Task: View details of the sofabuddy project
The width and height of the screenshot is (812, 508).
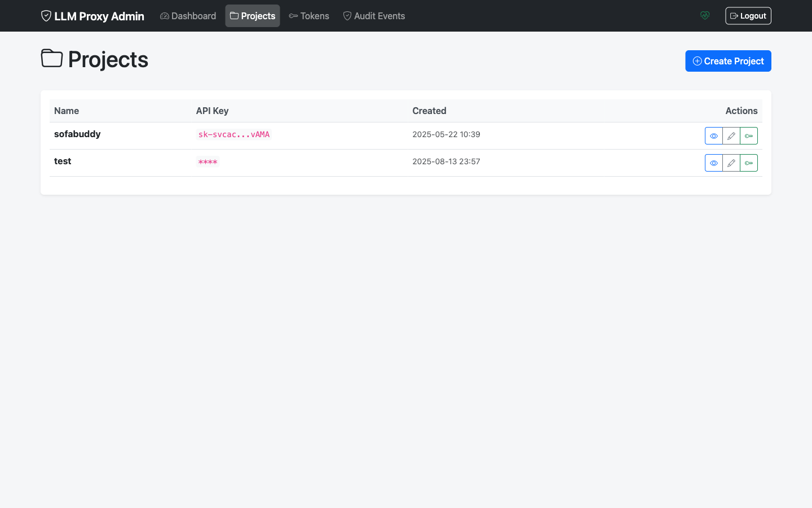Action: pyautogui.click(x=713, y=136)
